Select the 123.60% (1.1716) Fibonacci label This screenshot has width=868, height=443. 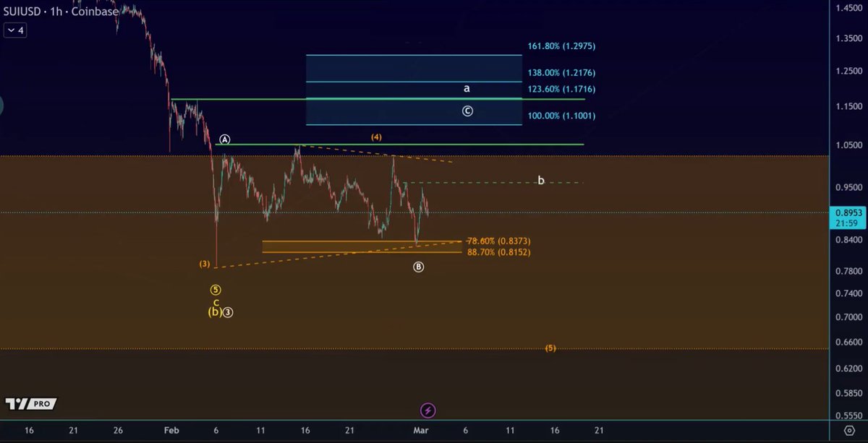pyautogui.click(x=561, y=89)
